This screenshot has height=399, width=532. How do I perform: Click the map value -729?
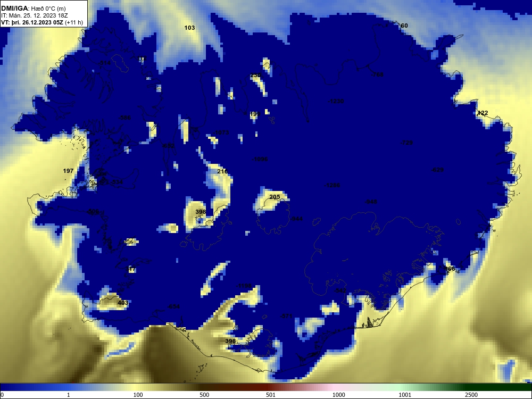[406, 143]
